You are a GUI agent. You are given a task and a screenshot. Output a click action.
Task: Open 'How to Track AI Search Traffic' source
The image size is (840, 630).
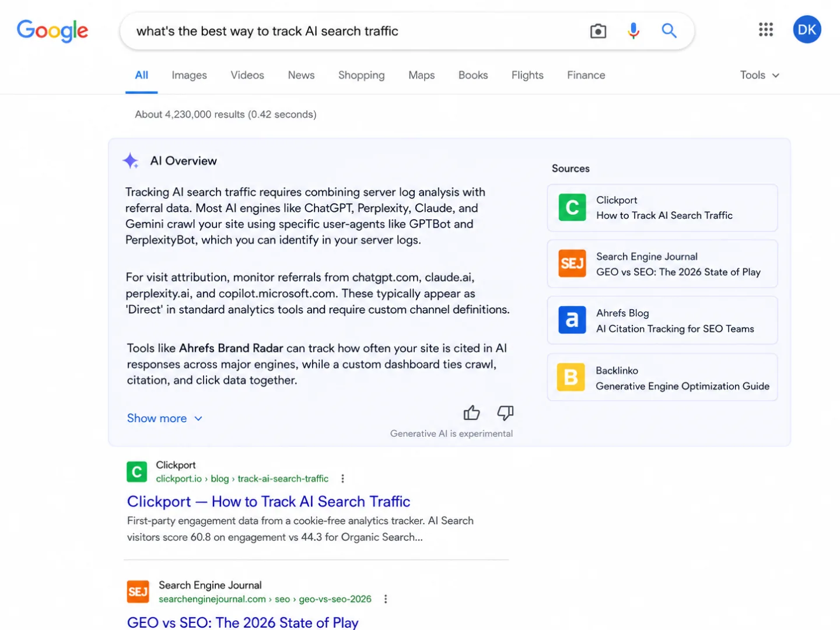click(664, 216)
